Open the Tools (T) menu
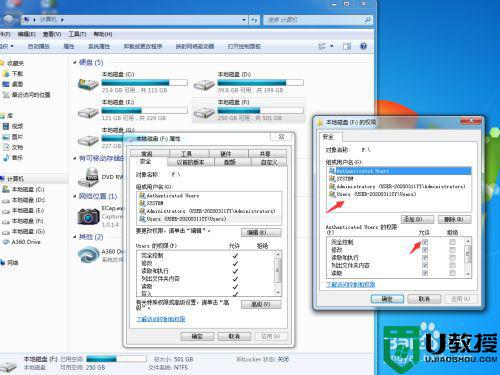This screenshot has height=375, width=500. coord(77,34)
